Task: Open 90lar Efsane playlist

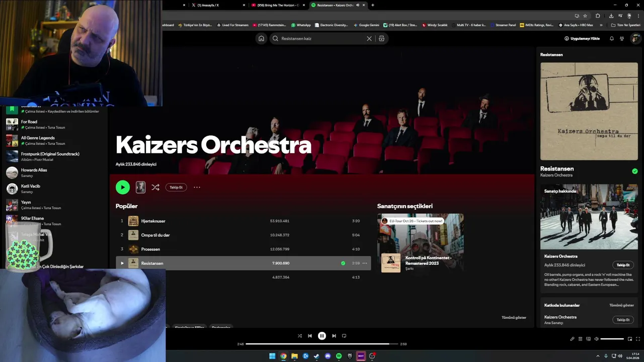Action: pos(54,221)
